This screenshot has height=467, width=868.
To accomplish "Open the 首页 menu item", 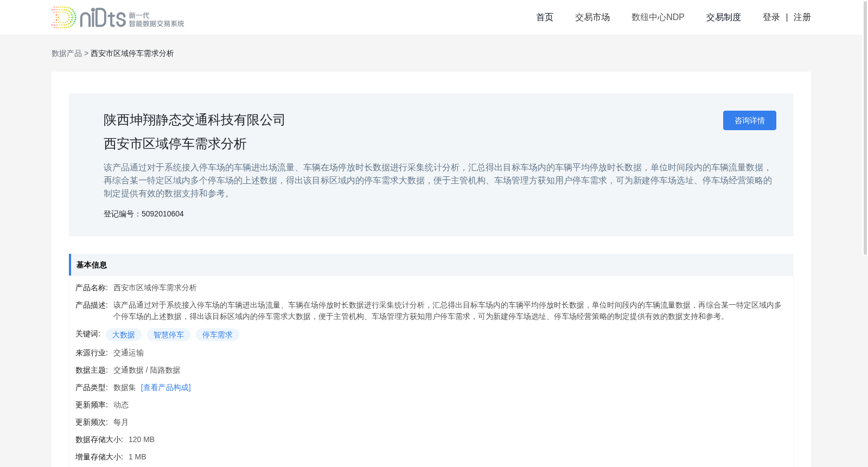I will point(545,17).
